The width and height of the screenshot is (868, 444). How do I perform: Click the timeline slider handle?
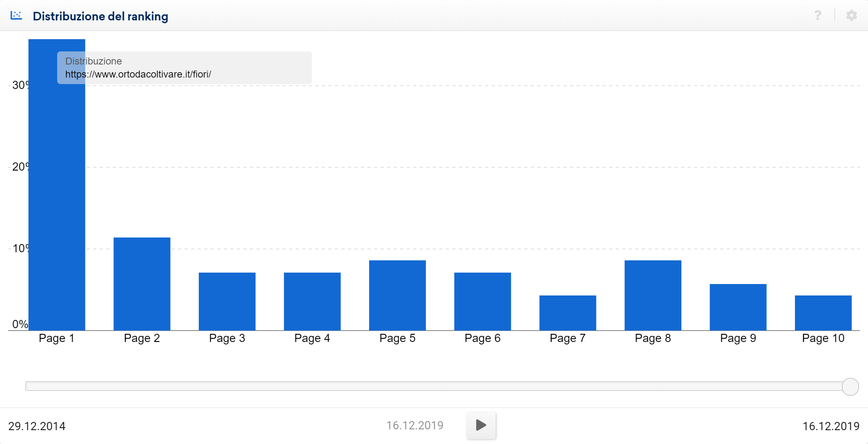(850, 386)
